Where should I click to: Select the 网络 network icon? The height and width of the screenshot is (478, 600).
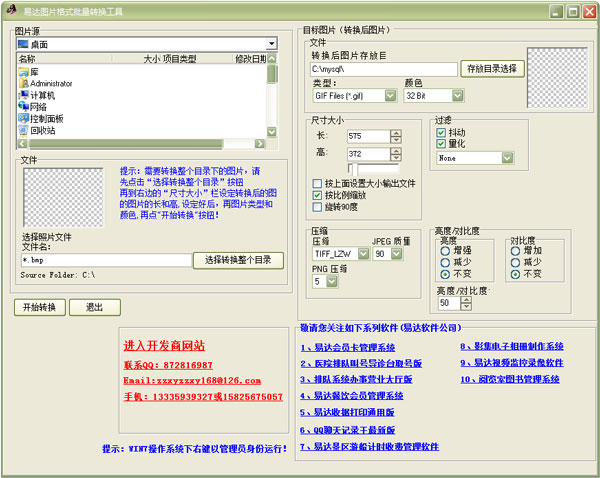(x=24, y=106)
